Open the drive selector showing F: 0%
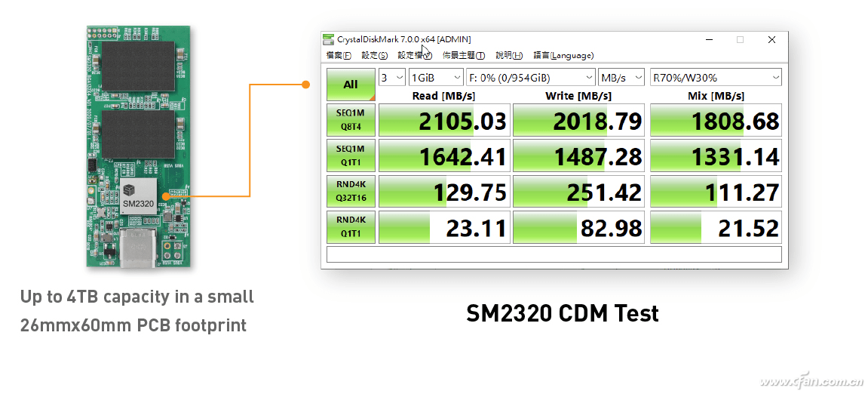 [x=531, y=78]
